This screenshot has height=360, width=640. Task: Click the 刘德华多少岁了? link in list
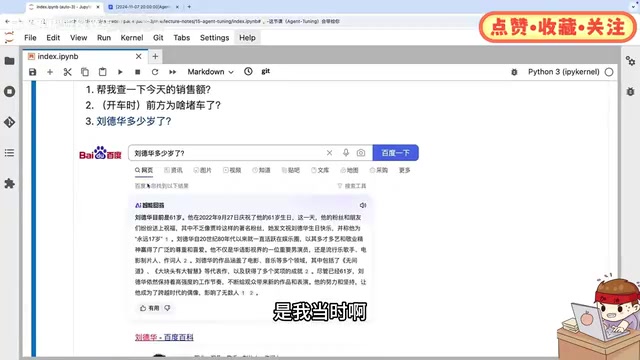point(133,121)
